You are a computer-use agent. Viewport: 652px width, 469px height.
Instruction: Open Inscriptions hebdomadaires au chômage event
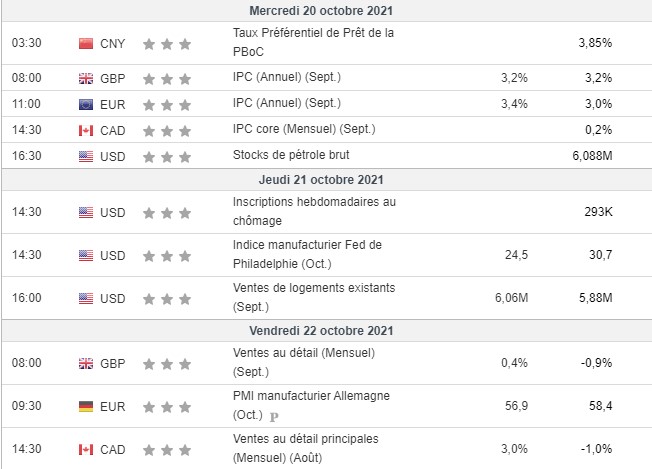pyautogui.click(x=314, y=211)
